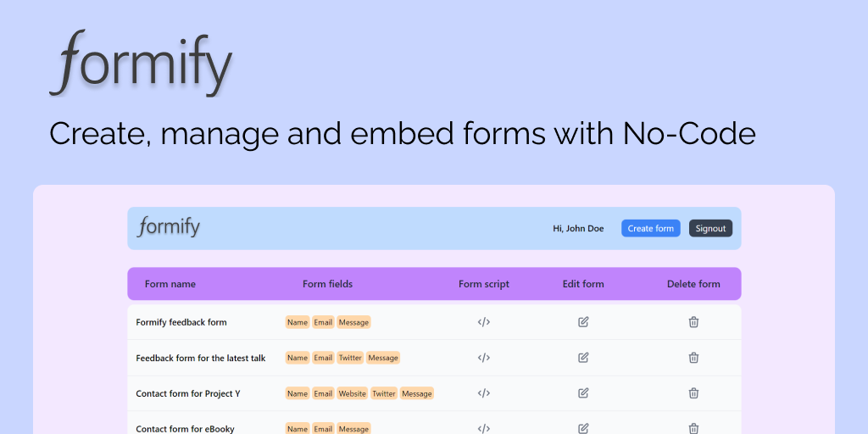Screen dimensions: 868x434
Task: Open the Formify feedback form row name
Action: [181, 322]
